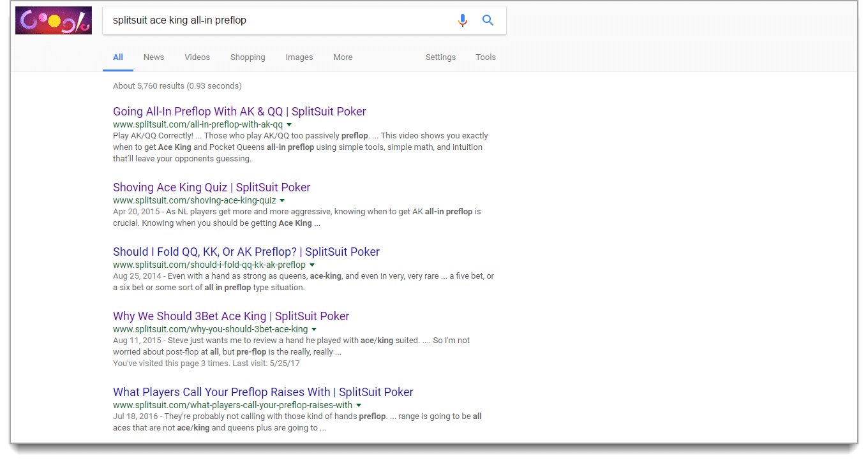Run search with the magnifying glass icon
Viewport: 868px width, 463px height.
tap(488, 20)
